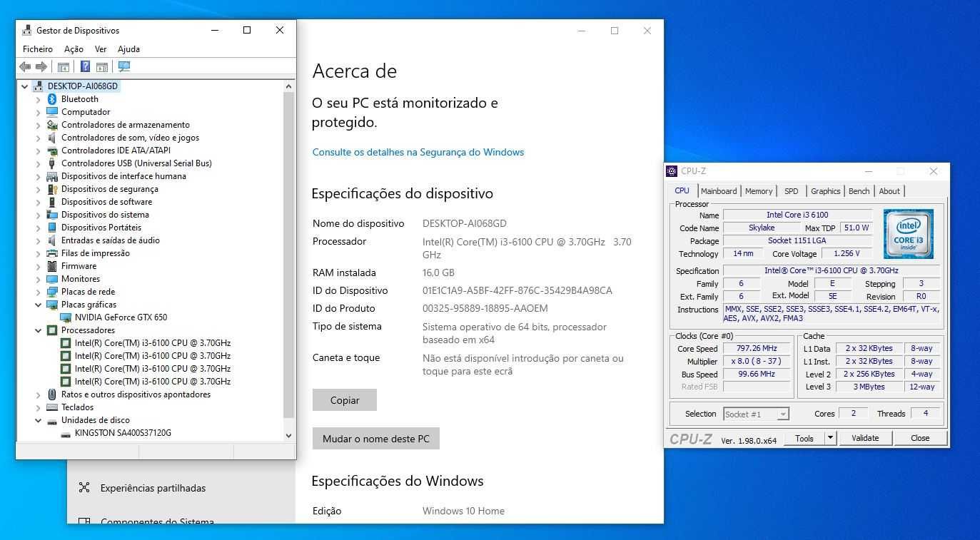
Task: Click Consulte os detalhes na Segurança do Windows link
Action: point(418,152)
